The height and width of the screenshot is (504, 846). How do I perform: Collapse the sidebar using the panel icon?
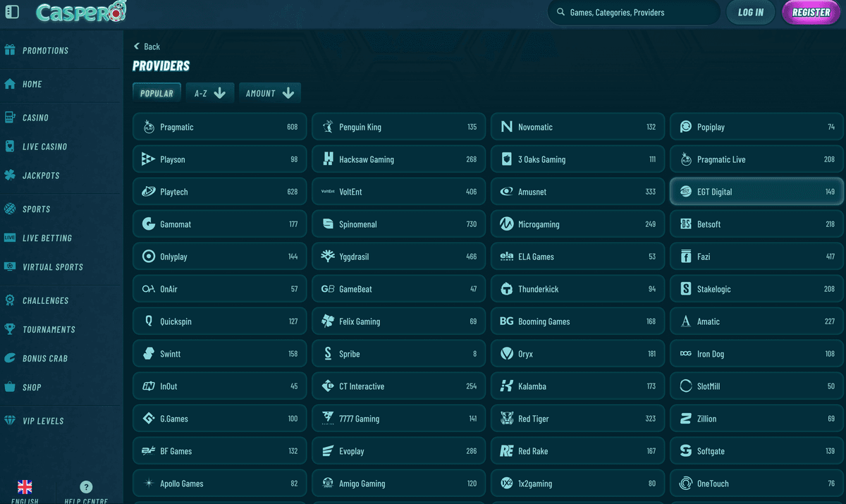(12, 12)
